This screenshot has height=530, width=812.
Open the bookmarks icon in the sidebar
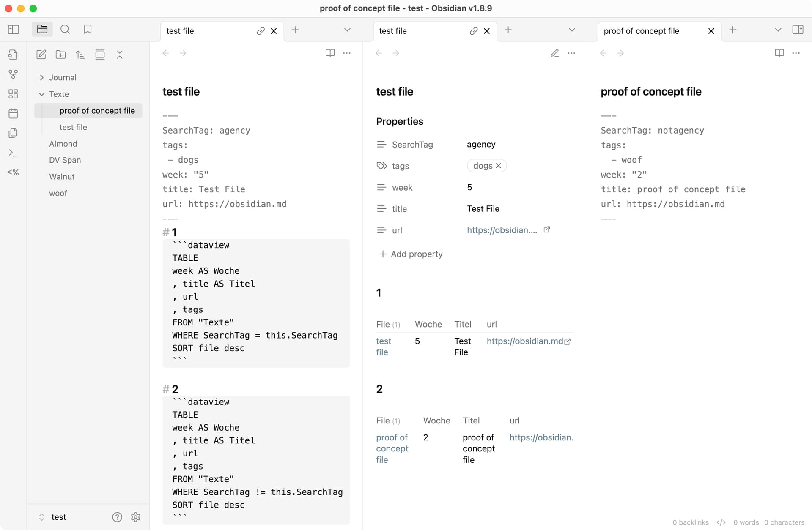tap(88, 29)
